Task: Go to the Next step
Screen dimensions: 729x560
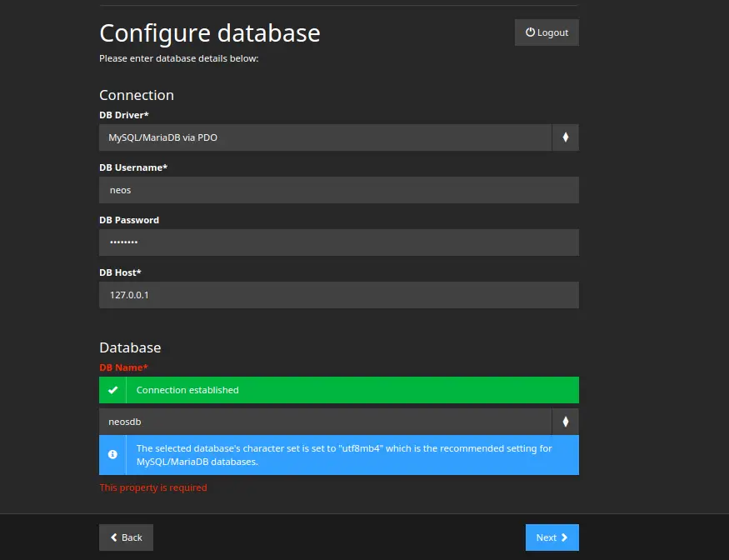Action: click(552, 537)
